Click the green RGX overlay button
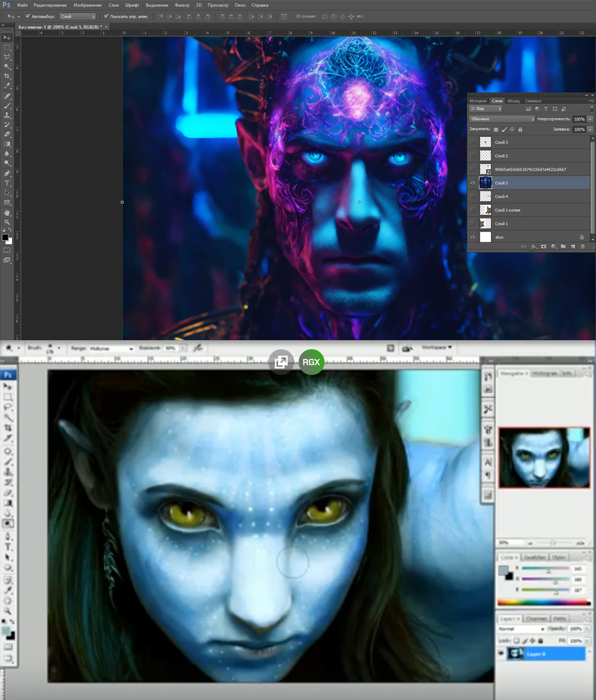Image resolution: width=596 pixels, height=700 pixels. (311, 362)
